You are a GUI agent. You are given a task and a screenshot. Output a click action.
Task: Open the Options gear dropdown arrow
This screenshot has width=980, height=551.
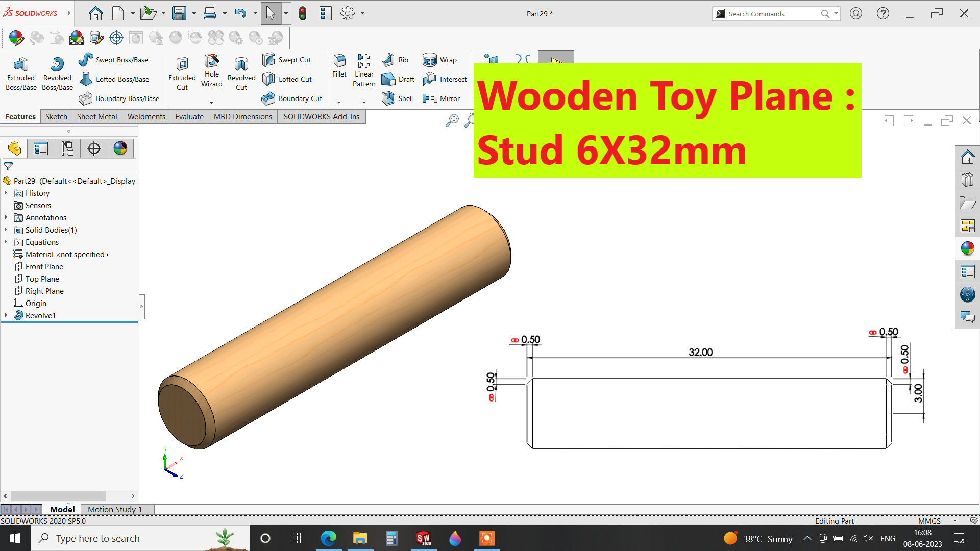[362, 13]
